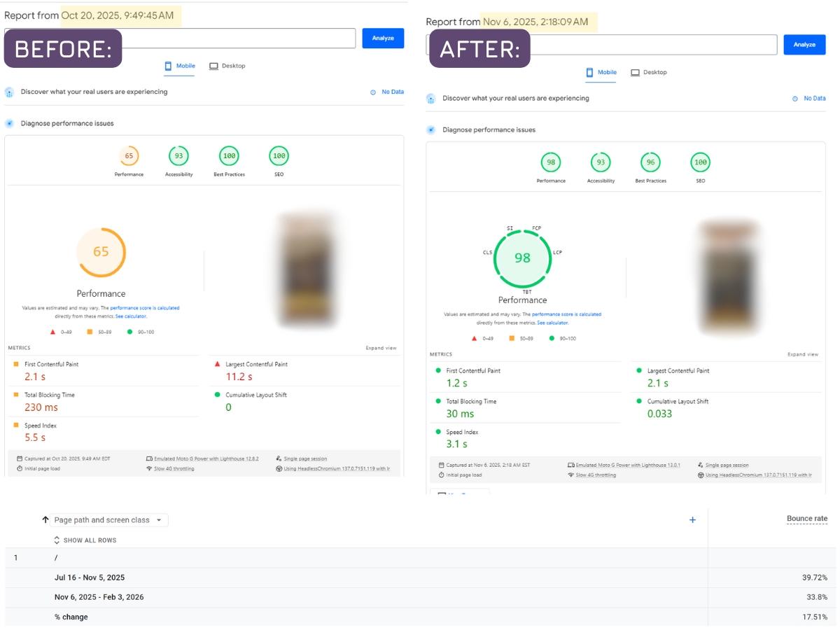Viewport: 840px width, 630px height.
Task: Click the Analyze button in the before report
Action: 383,38
